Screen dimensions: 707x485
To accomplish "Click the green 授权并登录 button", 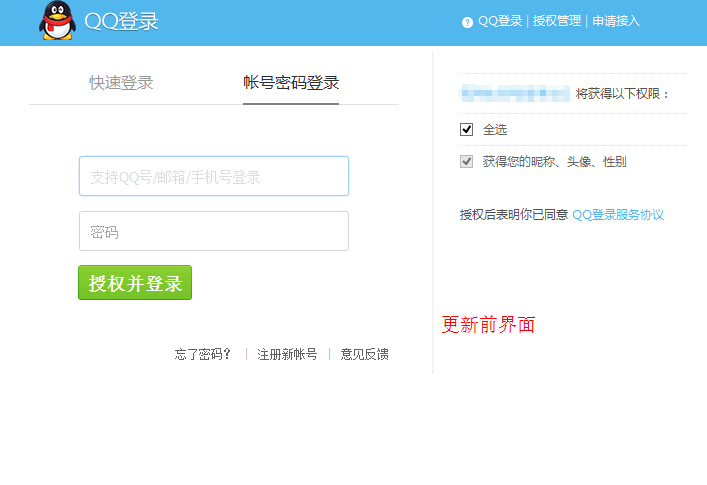I will pyautogui.click(x=135, y=283).
